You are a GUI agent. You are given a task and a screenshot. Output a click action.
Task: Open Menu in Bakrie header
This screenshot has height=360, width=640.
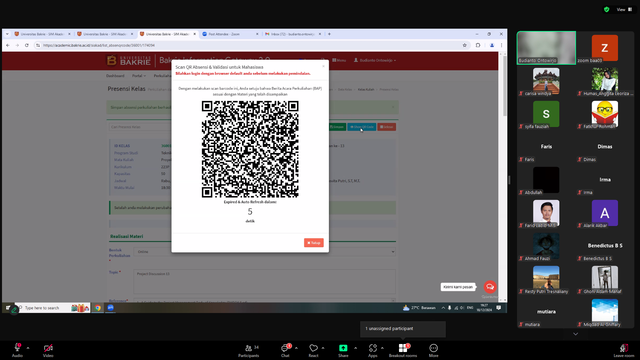[339, 60]
